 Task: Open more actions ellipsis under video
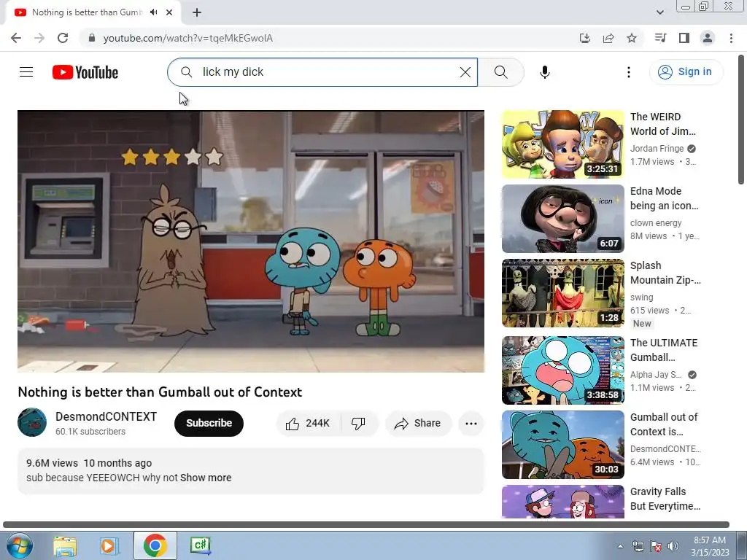[x=471, y=424]
